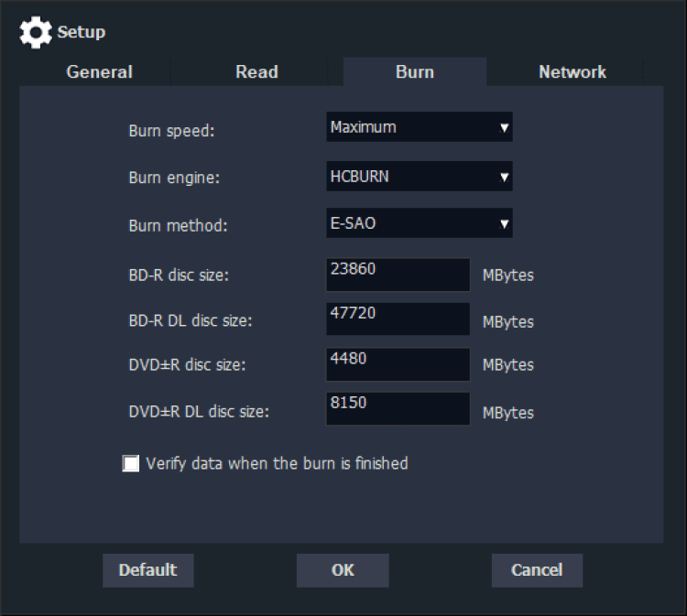687x616 pixels.
Task: Open the Burn method dropdown
Action: (x=420, y=223)
